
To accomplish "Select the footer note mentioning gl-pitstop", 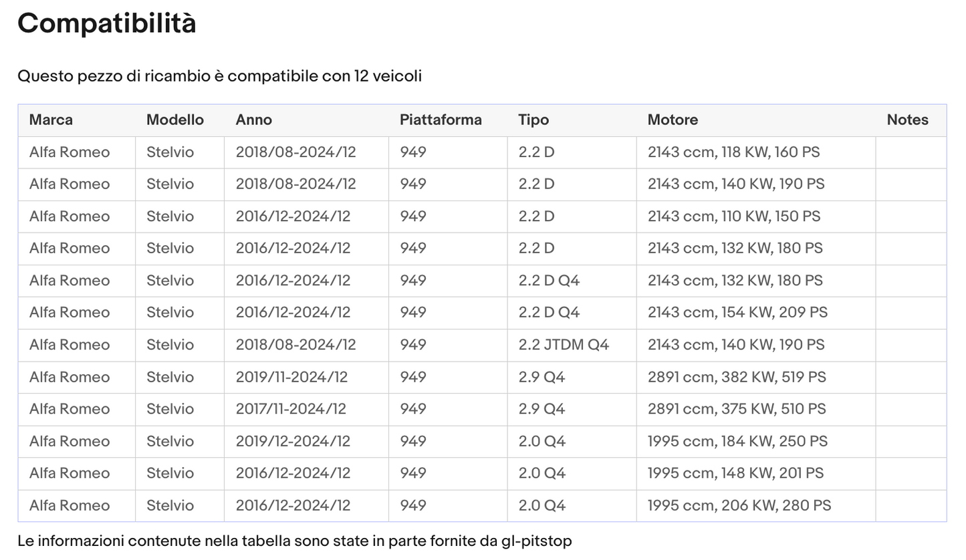I will pos(295,541).
